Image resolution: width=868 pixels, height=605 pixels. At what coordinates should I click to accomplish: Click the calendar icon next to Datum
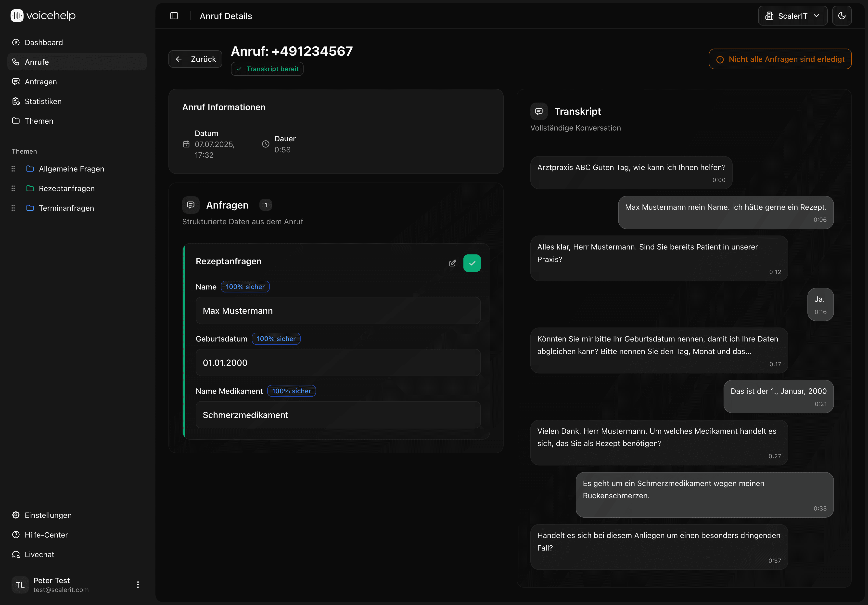pyautogui.click(x=186, y=144)
